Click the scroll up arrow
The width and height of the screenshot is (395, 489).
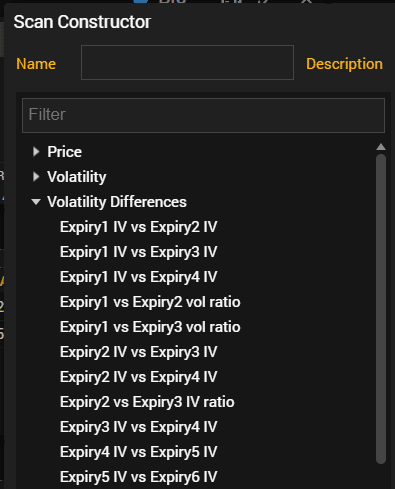coord(381,147)
